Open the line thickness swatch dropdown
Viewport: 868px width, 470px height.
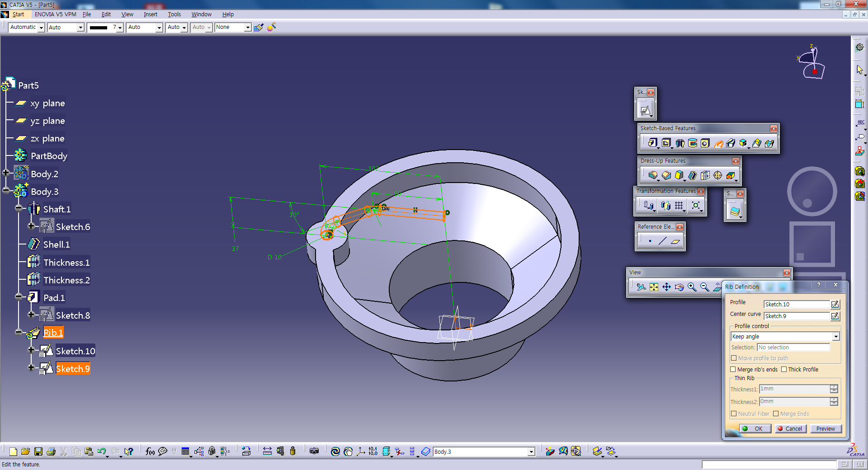click(x=120, y=28)
